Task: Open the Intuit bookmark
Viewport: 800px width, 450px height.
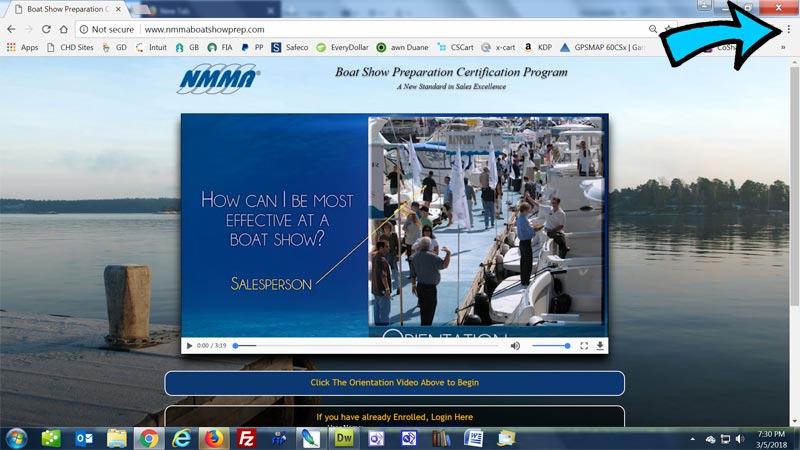Action: (x=151, y=47)
